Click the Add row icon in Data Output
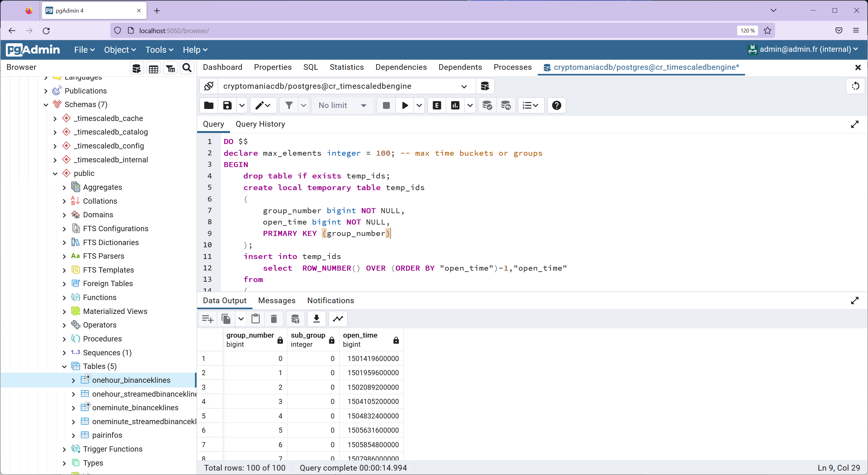 [208, 319]
